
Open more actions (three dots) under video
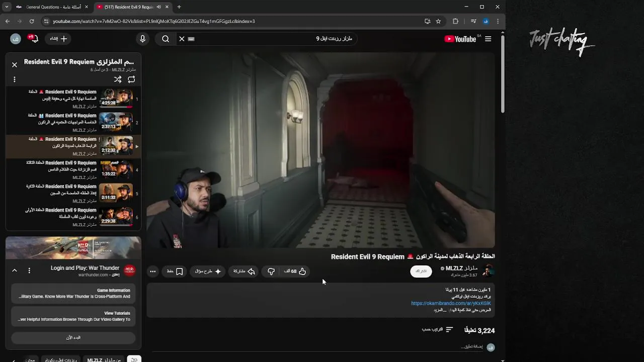click(153, 271)
